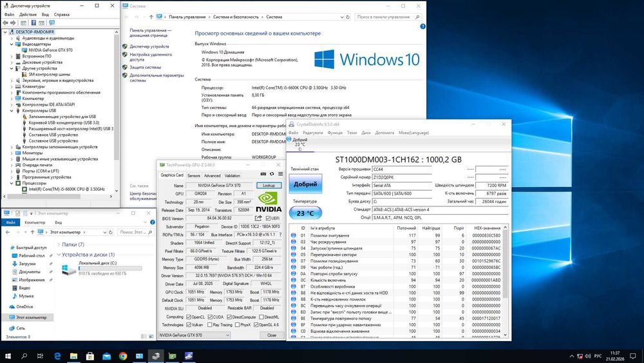
Task: Click Local Disk (C:) drive icon in Explorer
Action: pos(69,270)
